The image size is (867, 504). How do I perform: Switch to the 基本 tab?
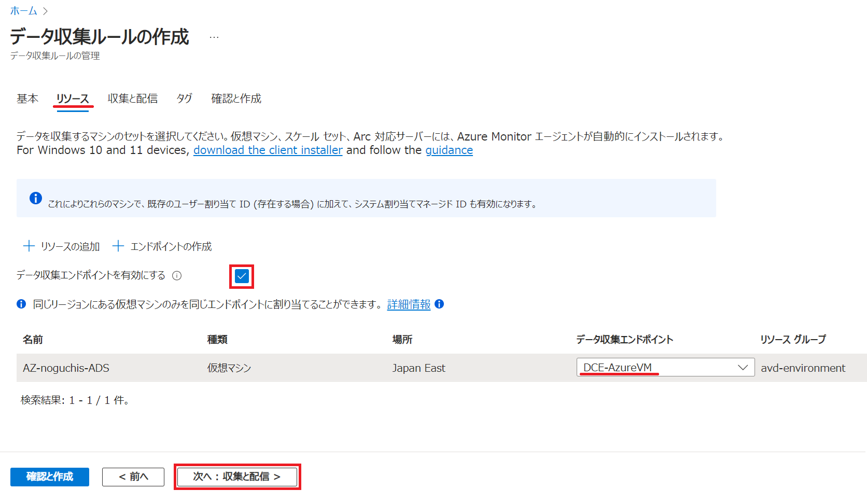click(27, 99)
